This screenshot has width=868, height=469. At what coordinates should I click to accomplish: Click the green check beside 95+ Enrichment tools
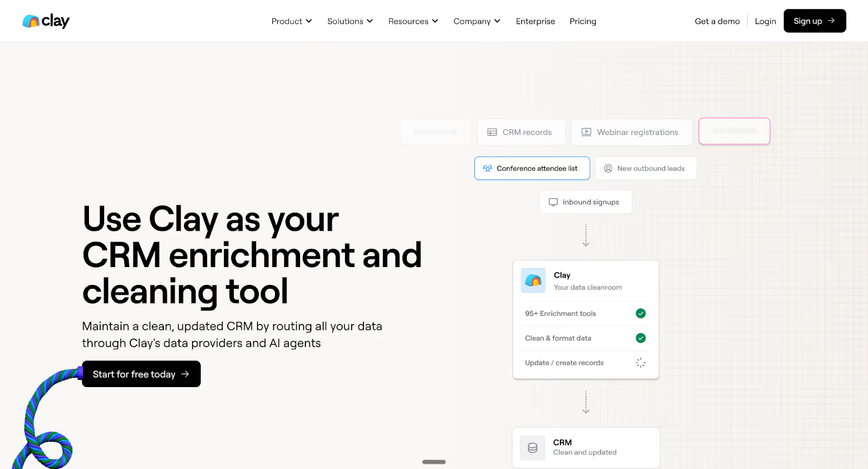(x=641, y=313)
